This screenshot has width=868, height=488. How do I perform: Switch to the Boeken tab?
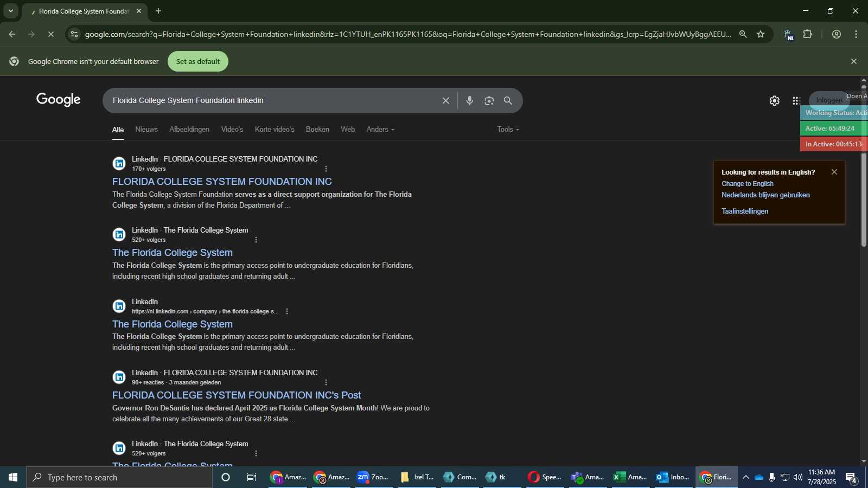coord(317,129)
